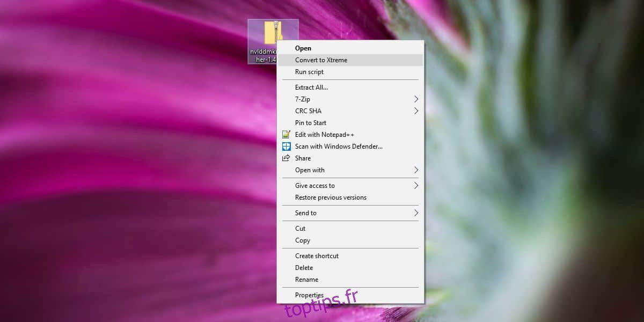Choose Create shortcut
Image resolution: width=644 pixels, height=322 pixels.
coord(317,256)
